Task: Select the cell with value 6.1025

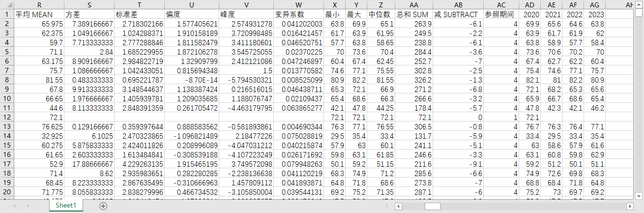Action: 89,136
